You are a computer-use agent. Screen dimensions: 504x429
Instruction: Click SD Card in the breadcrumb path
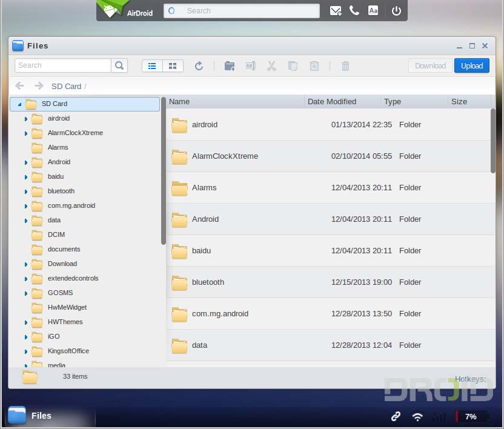tap(66, 87)
